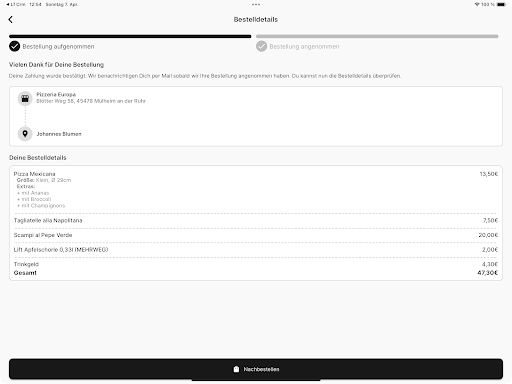
Task: Click the 'Pizzeria Europa' restaurant name
Action: (56, 94)
